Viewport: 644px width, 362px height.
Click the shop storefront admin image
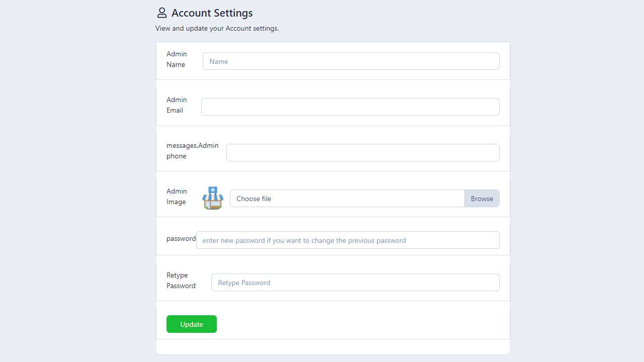coord(213,198)
